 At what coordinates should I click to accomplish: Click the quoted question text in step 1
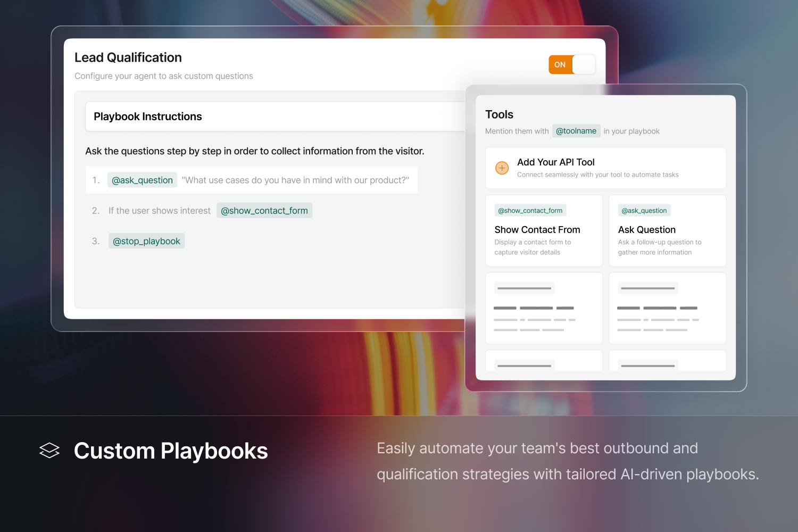[x=295, y=180]
